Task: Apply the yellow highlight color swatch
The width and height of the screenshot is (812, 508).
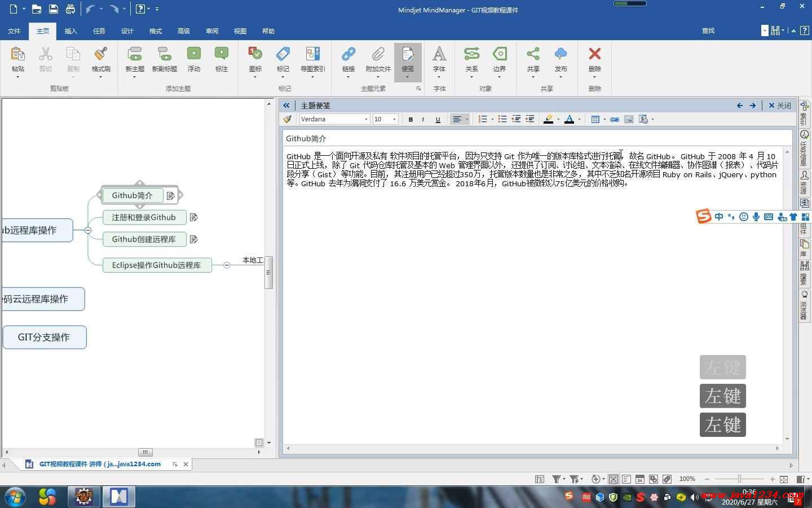Action: coord(548,119)
